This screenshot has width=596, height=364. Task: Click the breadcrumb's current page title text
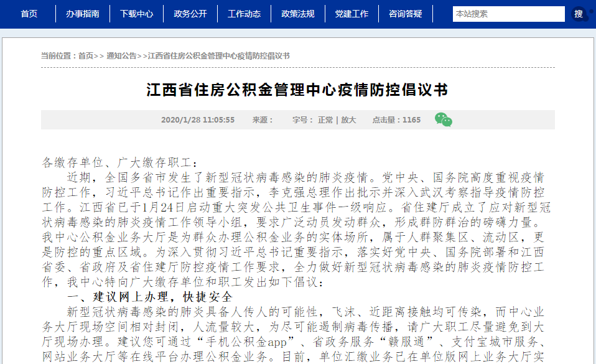219,56
